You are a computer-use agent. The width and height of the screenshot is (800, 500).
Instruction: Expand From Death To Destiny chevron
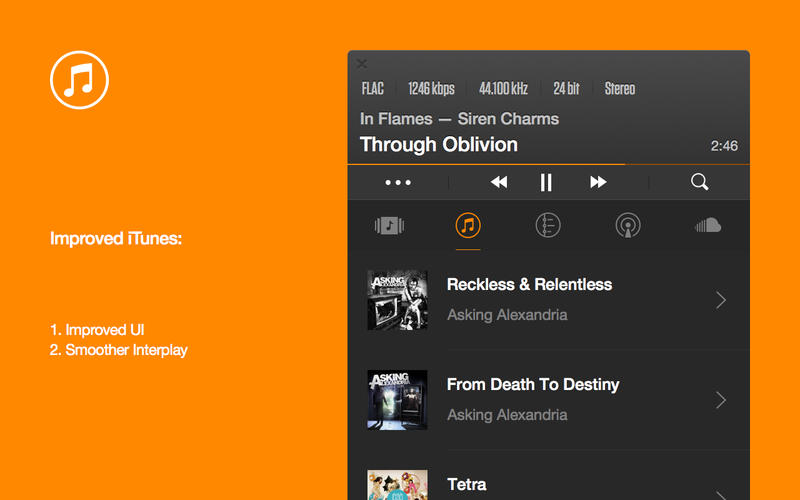(x=721, y=400)
